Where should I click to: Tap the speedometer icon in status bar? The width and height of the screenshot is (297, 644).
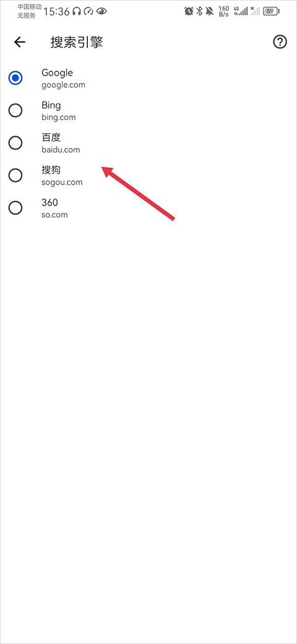coord(88,12)
